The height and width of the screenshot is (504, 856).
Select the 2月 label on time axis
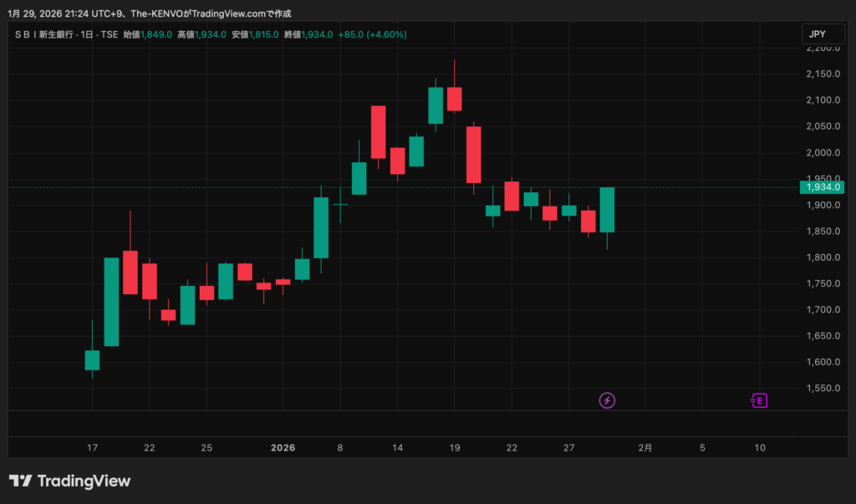[x=645, y=448]
